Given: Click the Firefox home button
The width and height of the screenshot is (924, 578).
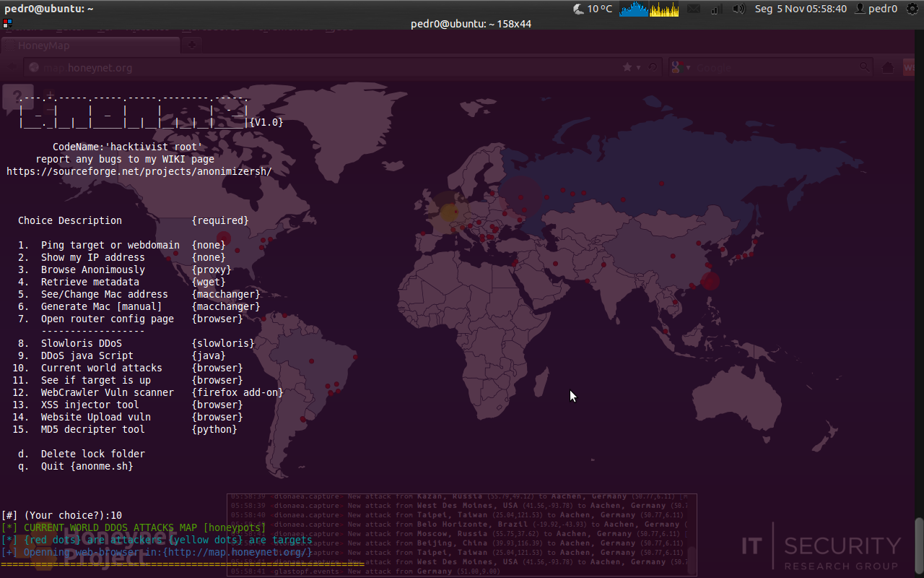Looking at the screenshot, I should [x=888, y=67].
